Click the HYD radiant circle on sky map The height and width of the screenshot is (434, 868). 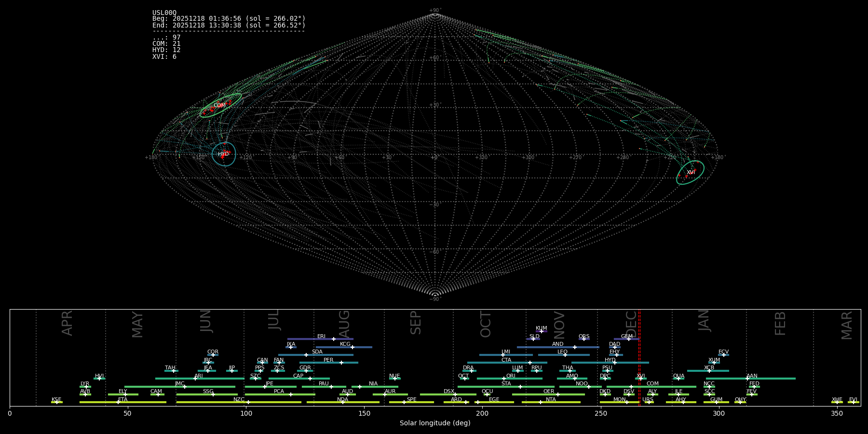point(224,154)
